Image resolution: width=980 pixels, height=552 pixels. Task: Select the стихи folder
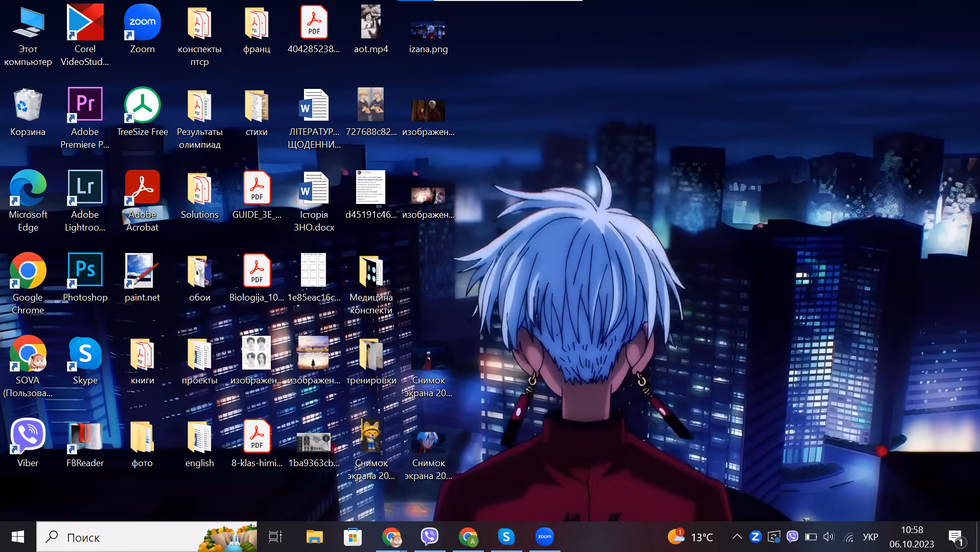256,112
